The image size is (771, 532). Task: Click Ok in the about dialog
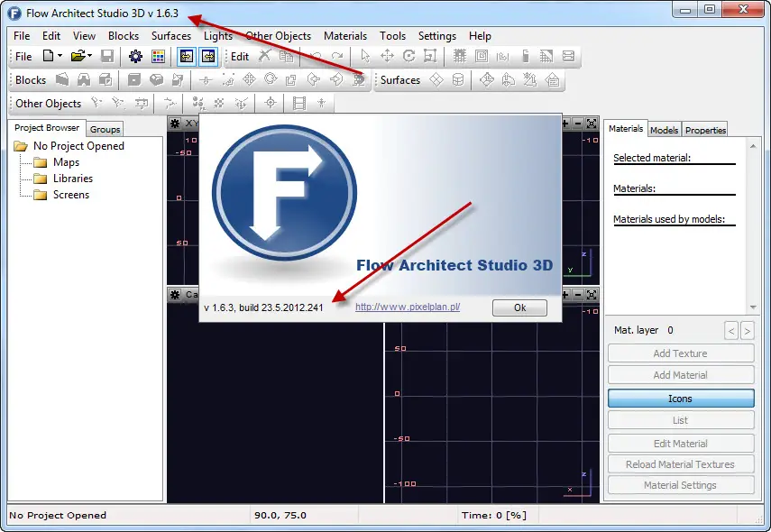click(x=519, y=307)
